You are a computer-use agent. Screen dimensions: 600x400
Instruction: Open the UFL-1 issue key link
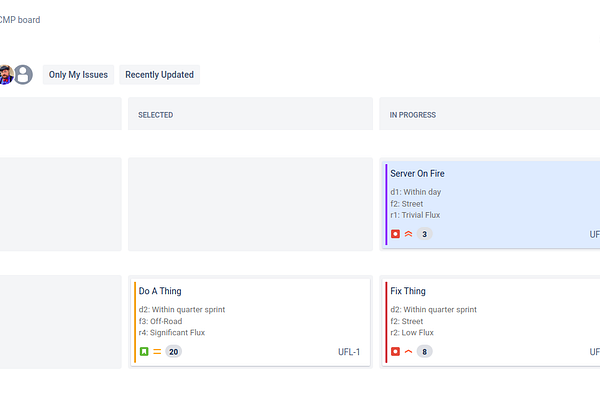349,352
